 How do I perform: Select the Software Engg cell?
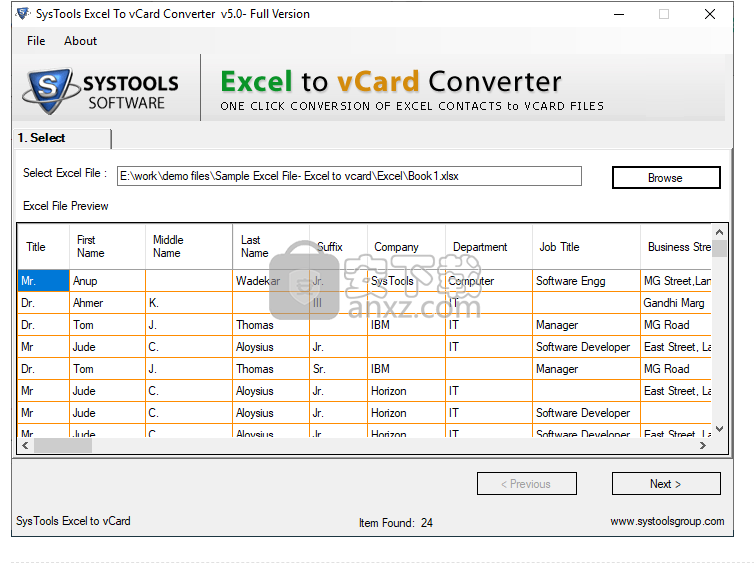coord(586,281)
